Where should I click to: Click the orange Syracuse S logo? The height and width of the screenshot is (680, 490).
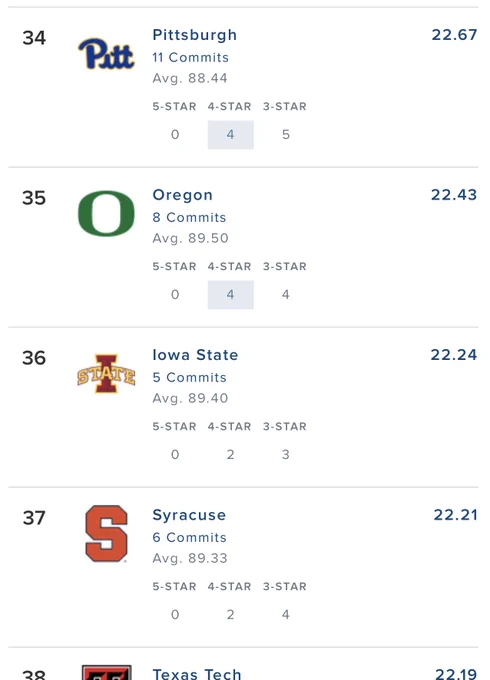[x=106, y=533]
